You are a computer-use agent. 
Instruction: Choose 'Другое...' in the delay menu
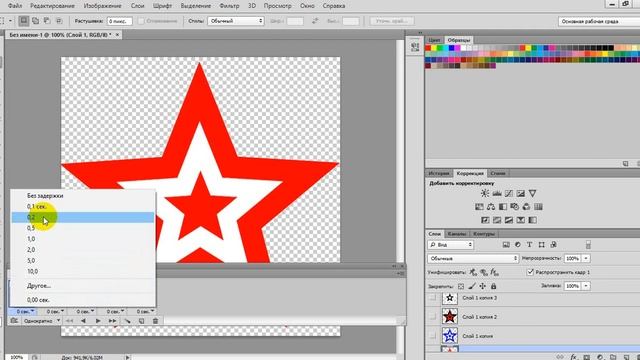83,286
